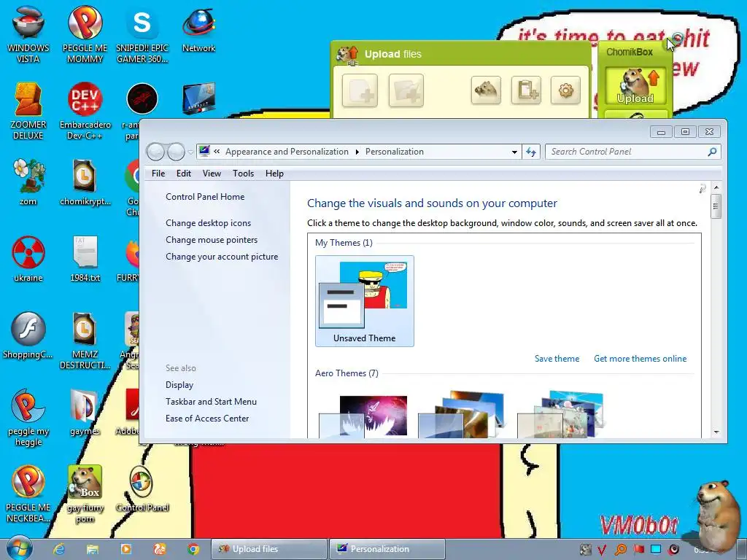The height and width of the screenshot is (560, 747).
Task: Select the SNIPED!! EPIC GAMER 360 Skype icon
Action: coord(142,34)
